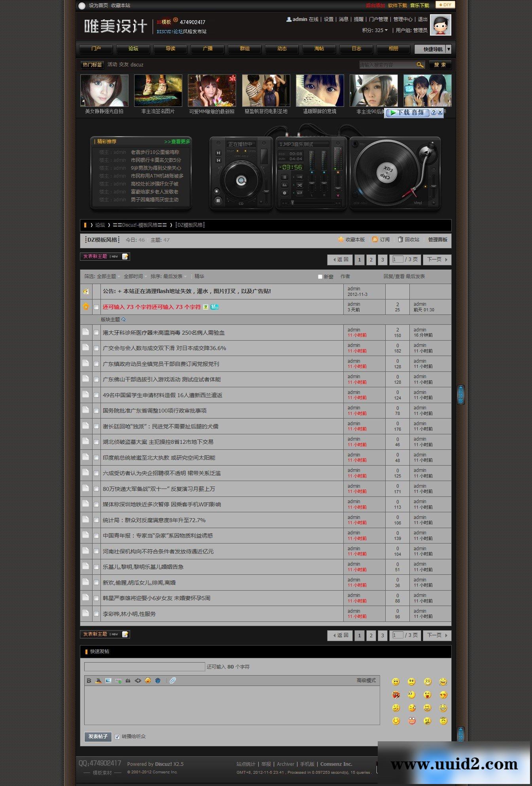The width and height of the screenshot is (532, 786).
Task: Expand the 快捷导航 dropdown
Action: [448, 49]
